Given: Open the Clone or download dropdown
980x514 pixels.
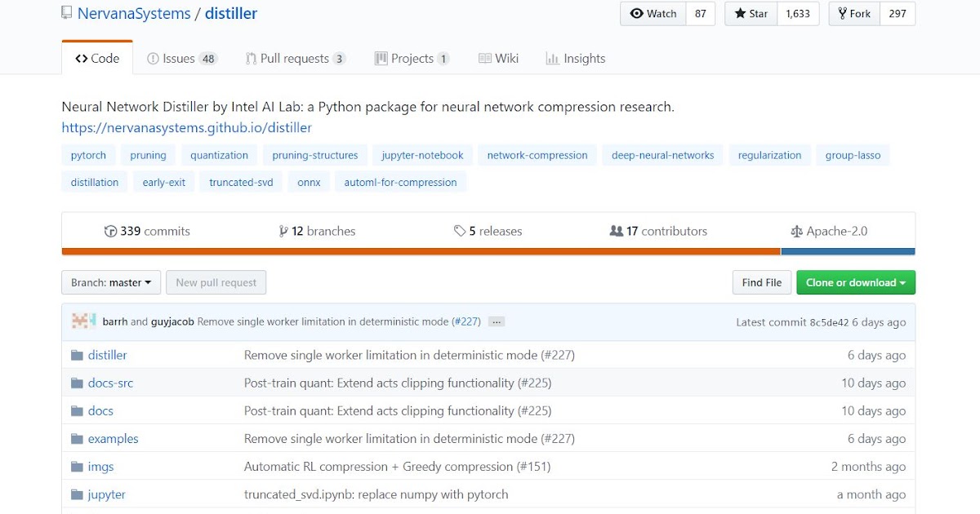Looking at the screenshot, I should coord(856,283).
